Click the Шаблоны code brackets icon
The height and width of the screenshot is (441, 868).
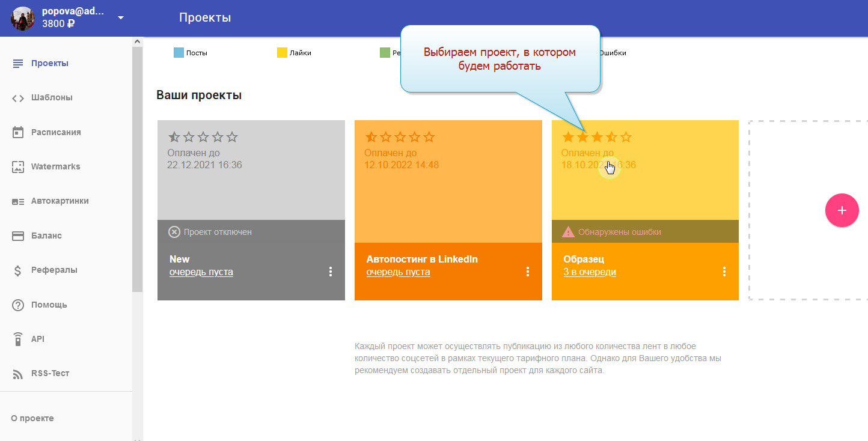18,98
